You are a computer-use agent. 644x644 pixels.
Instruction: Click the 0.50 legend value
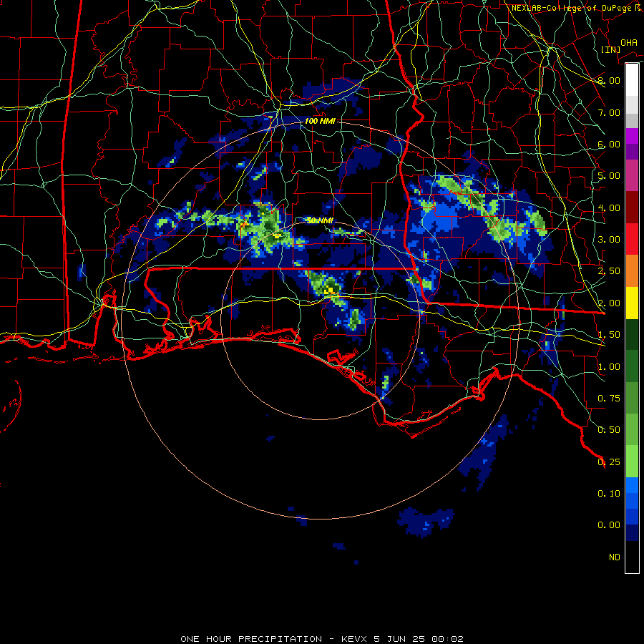coord(609,430)
